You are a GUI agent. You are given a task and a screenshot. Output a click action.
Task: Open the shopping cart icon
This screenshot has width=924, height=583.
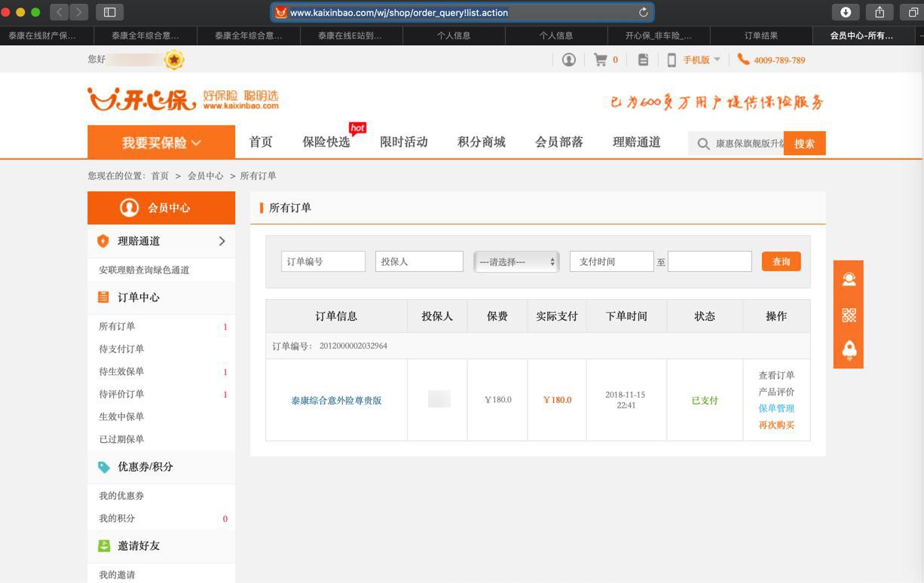click(x=601, y=60)
